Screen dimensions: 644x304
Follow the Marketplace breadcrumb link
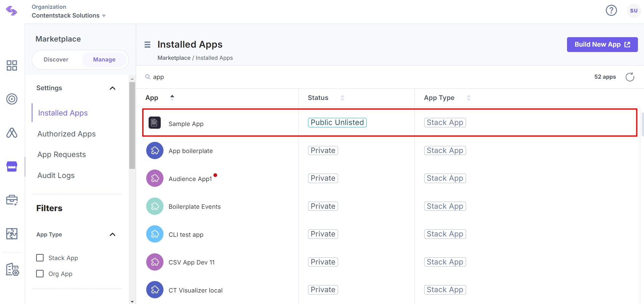(x=174, y=58)
